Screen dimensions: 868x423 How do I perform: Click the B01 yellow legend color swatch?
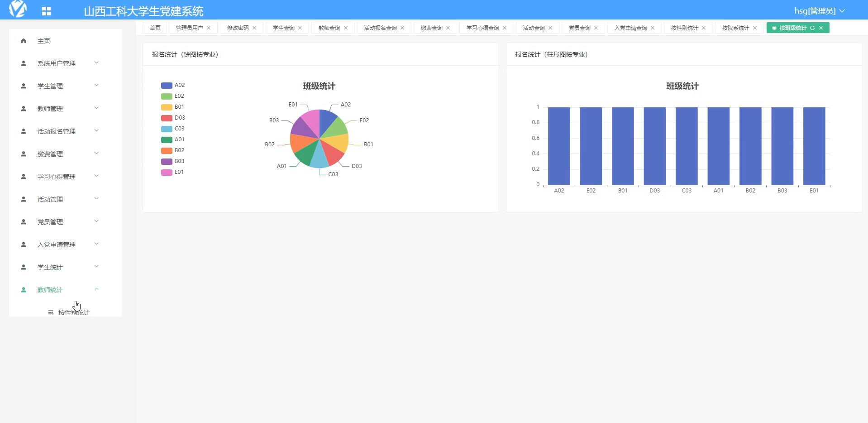point(166,107)
